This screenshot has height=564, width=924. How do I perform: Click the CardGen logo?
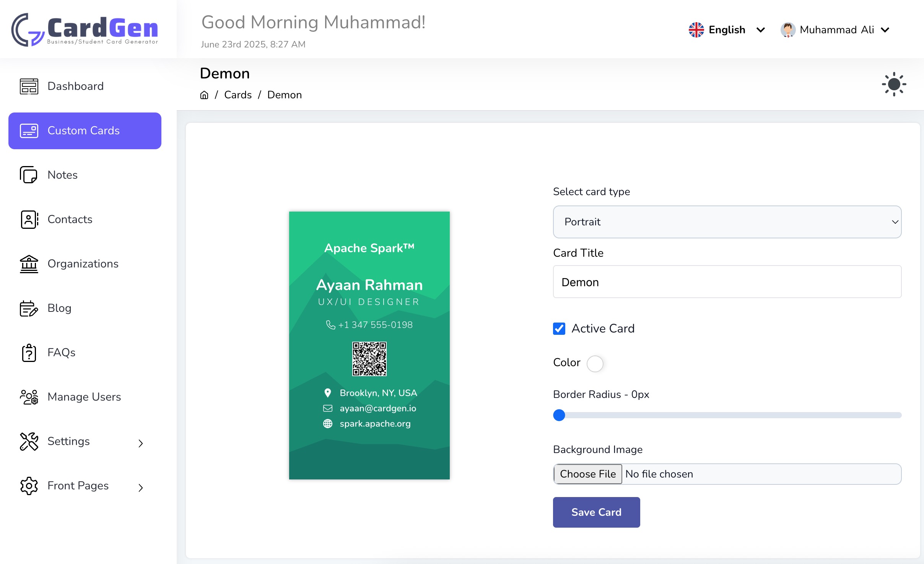pos(85,30)
